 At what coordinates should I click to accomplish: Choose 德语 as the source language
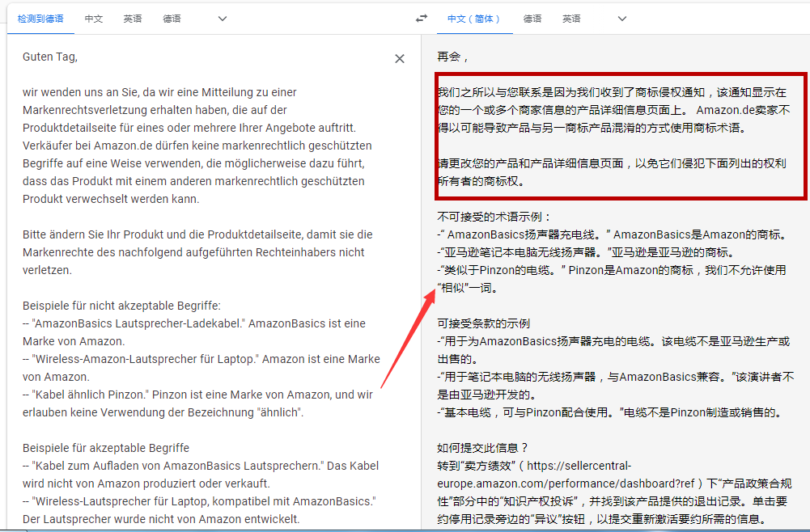point(172,18)
